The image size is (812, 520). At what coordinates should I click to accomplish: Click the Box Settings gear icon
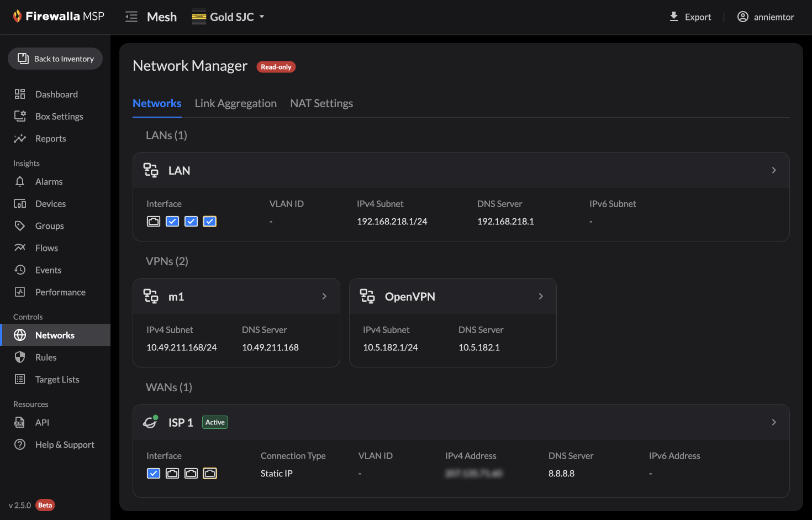20,116
